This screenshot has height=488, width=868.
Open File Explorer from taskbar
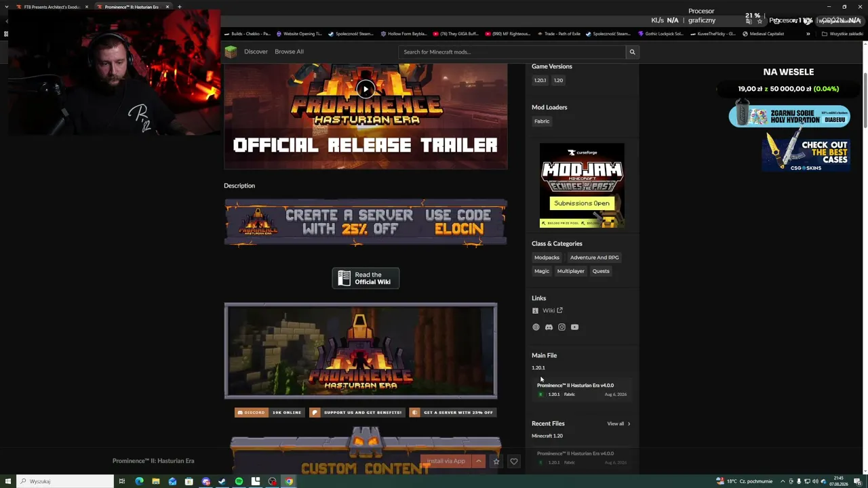tap(155, 481)
